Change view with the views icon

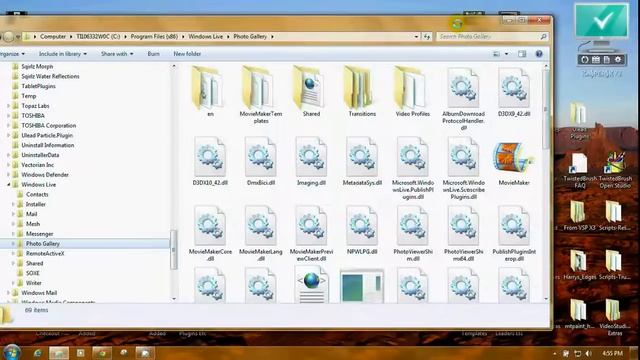(x=496, y=54)
